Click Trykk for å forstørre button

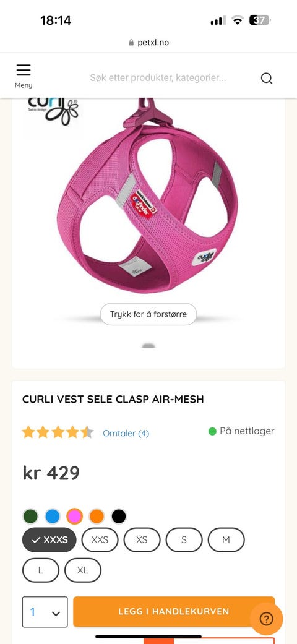coord(148,314)
